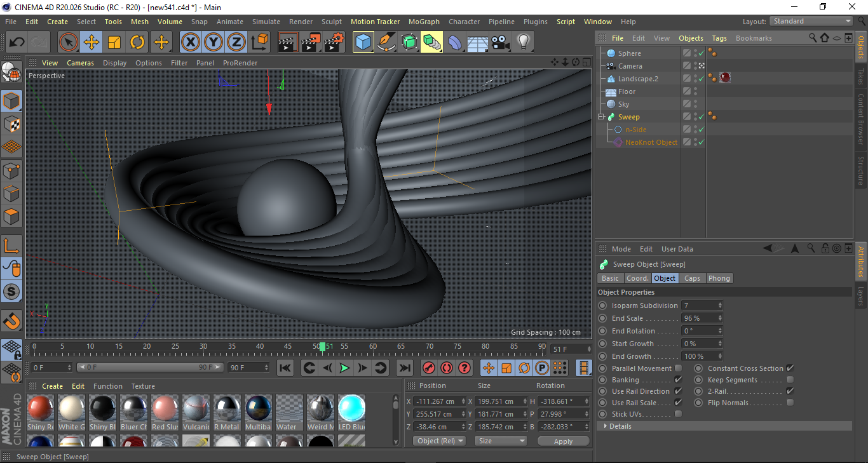
Task: Click Isoparm Subdivision stepper arrows
Action: click(720, 305)
